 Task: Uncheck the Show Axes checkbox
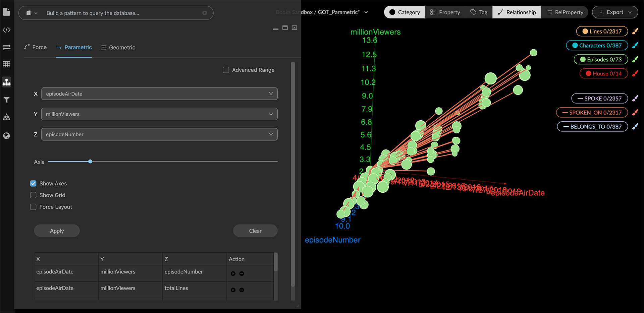click(33, 184)
